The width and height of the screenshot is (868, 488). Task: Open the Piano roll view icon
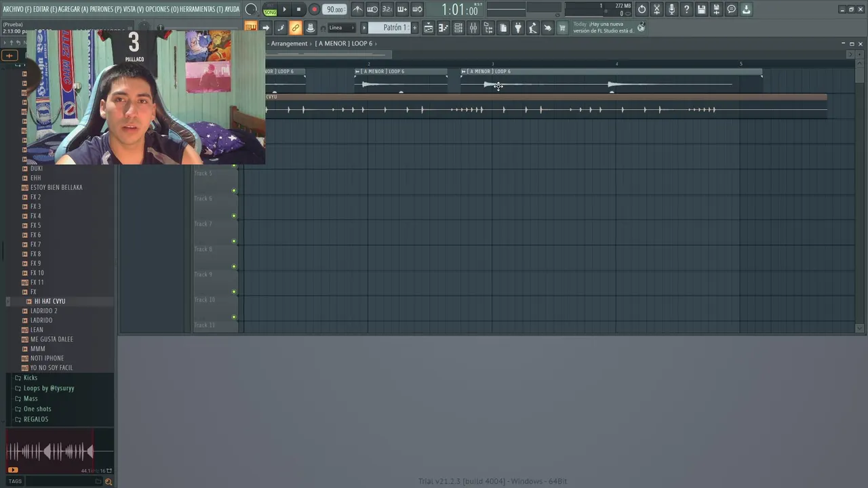443,28
